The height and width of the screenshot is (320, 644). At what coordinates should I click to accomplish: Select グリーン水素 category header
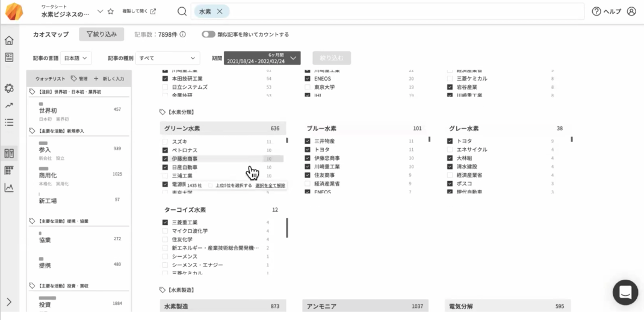[x=223, y=128]
